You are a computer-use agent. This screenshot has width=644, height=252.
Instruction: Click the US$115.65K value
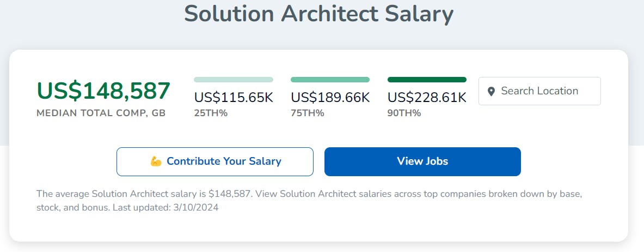point(234,98)
